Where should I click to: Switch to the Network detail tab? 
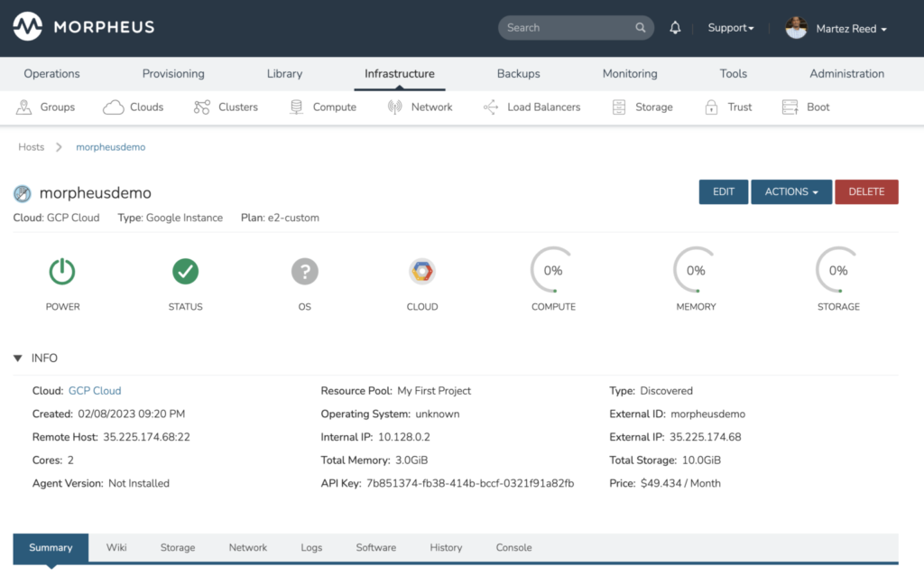coord(247,548)
